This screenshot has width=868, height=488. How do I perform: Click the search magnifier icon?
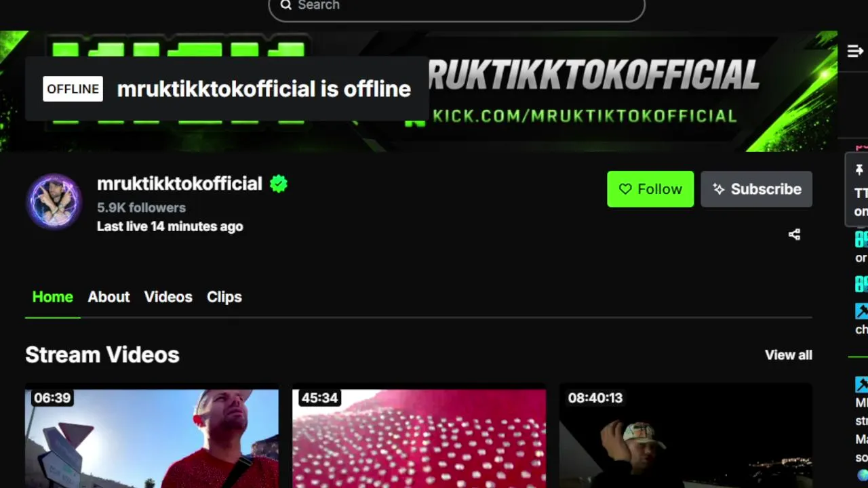(285, 5)
